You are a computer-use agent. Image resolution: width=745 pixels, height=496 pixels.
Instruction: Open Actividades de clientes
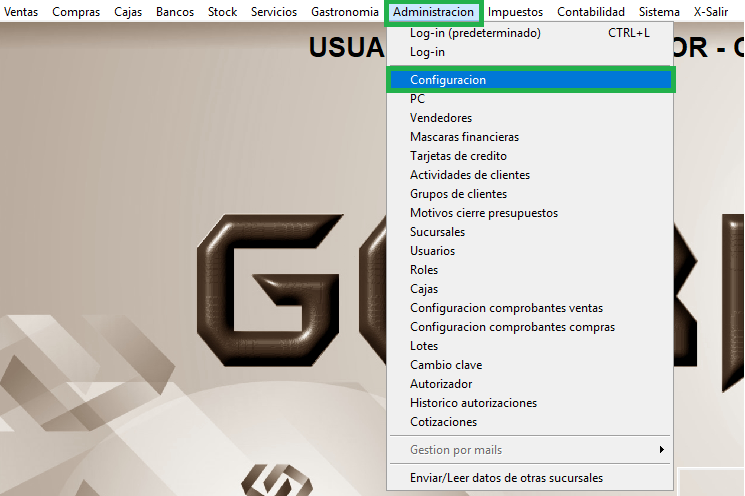531,175
